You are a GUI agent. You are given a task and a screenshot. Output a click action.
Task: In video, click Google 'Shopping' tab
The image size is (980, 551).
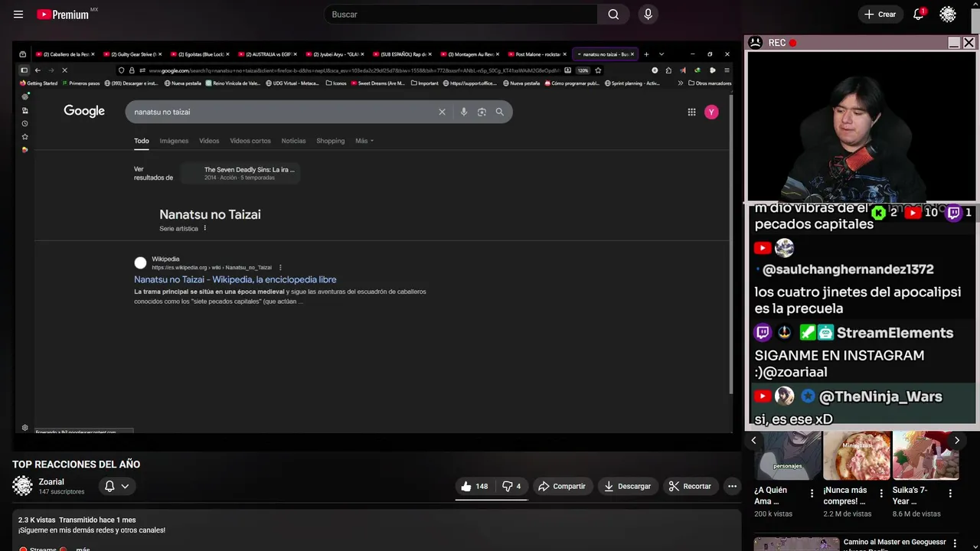tap(331, 141)
